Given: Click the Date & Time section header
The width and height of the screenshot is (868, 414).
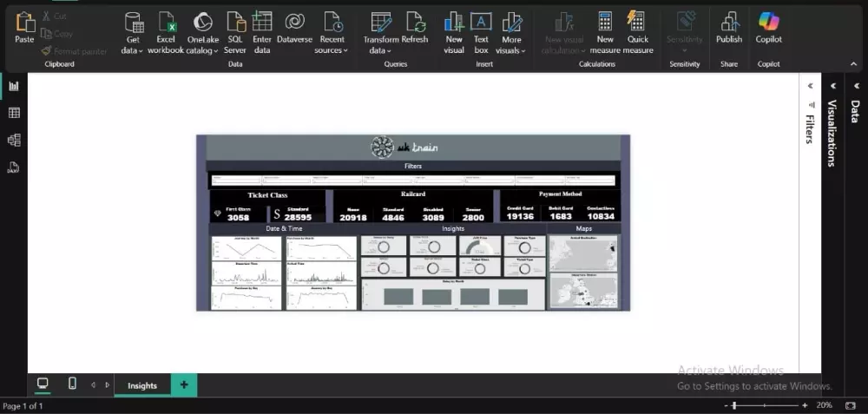Looking at the screenshot, I should pyautogui.click(x=284, y=228).
